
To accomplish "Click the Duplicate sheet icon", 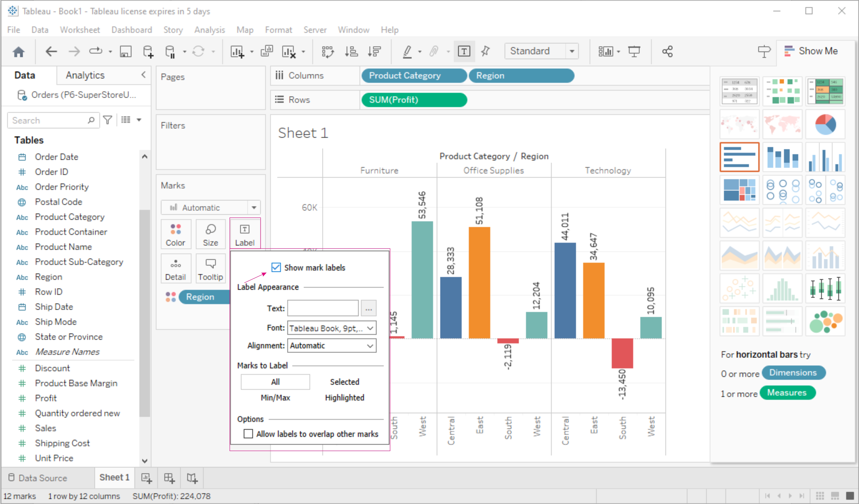I will pyautogui.click(x=267, y=51).
